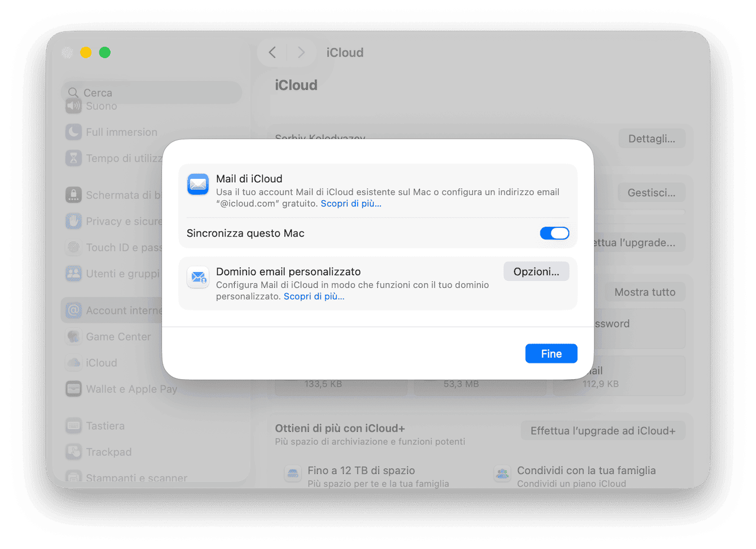
Task: Click the 133,5 KB storage value
Action: point(323,384)
